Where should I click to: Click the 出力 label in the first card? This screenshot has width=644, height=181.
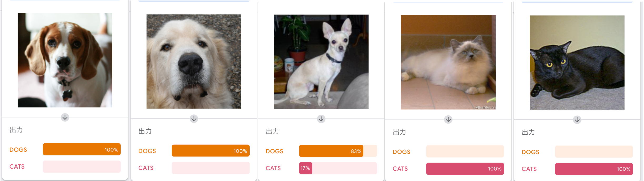16,130
